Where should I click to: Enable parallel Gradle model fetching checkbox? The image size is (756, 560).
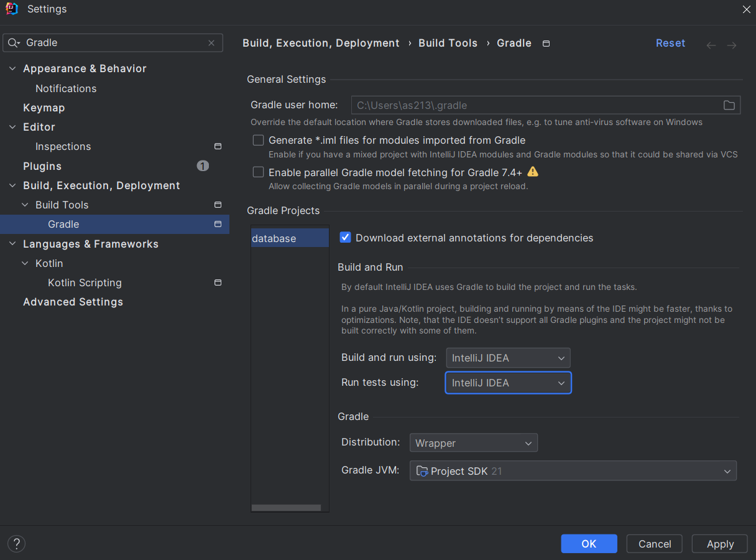coord(258,172)
